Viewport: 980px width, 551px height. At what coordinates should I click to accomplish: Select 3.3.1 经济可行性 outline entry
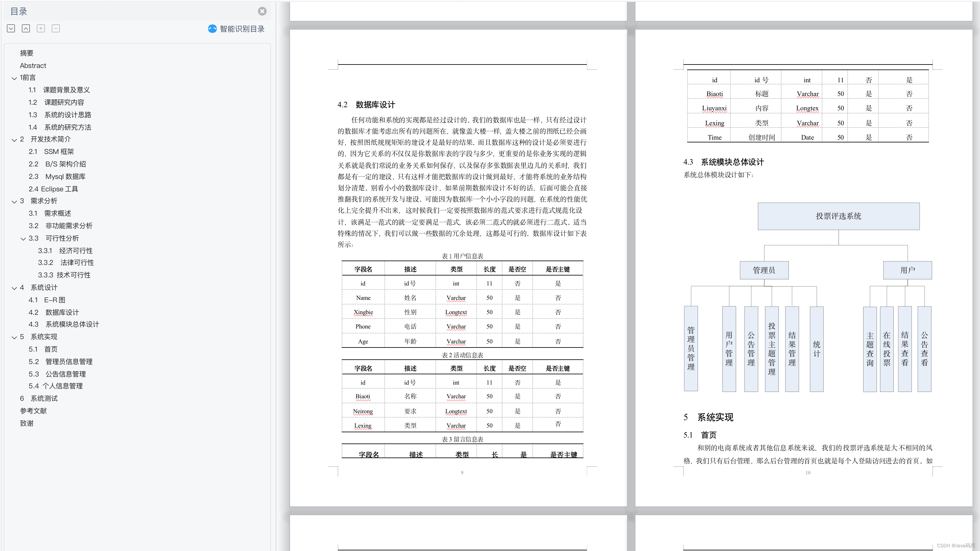pos(65,251)
